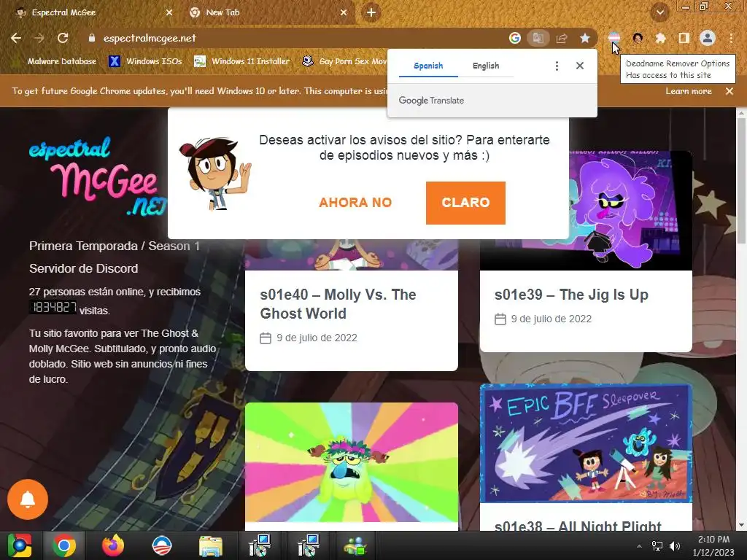Click the translate page icon
Image resolution: width=747 pixels, height=560 pixels.
coord(538,38)
